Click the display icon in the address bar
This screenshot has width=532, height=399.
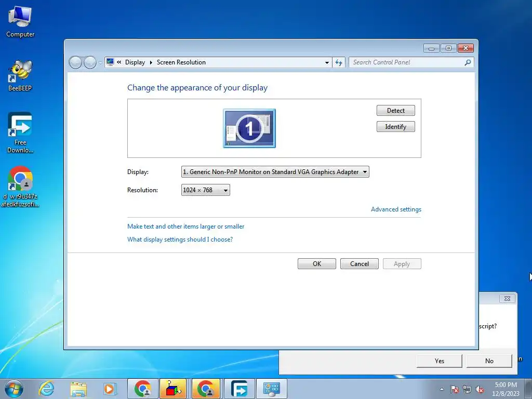[x=110, y=62]
